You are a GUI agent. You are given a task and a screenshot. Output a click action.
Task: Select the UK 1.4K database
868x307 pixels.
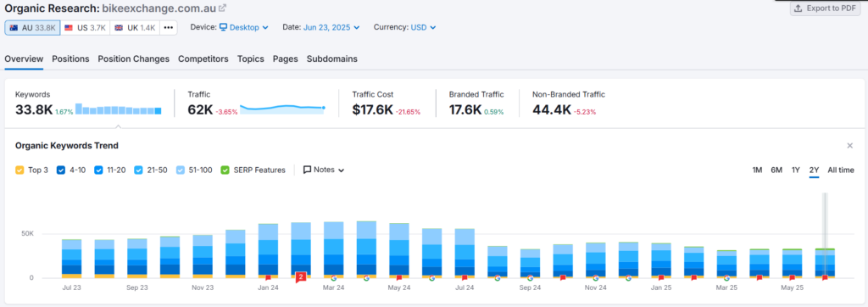pos(135,28)
